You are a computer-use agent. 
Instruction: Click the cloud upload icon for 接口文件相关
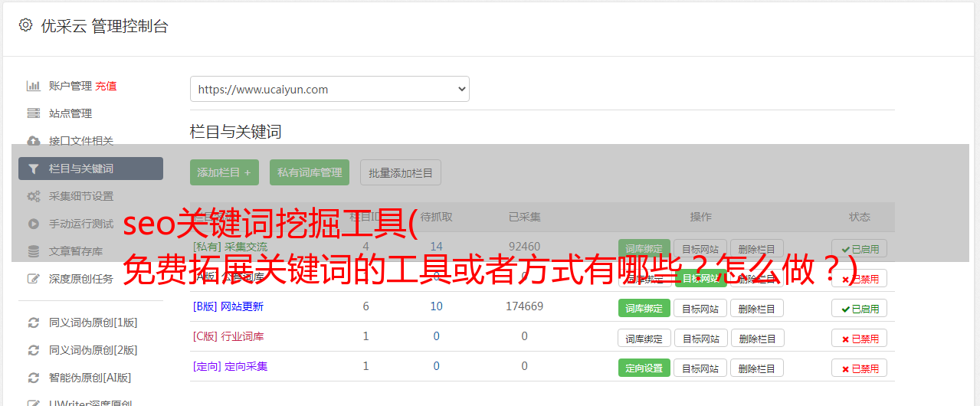34,141
